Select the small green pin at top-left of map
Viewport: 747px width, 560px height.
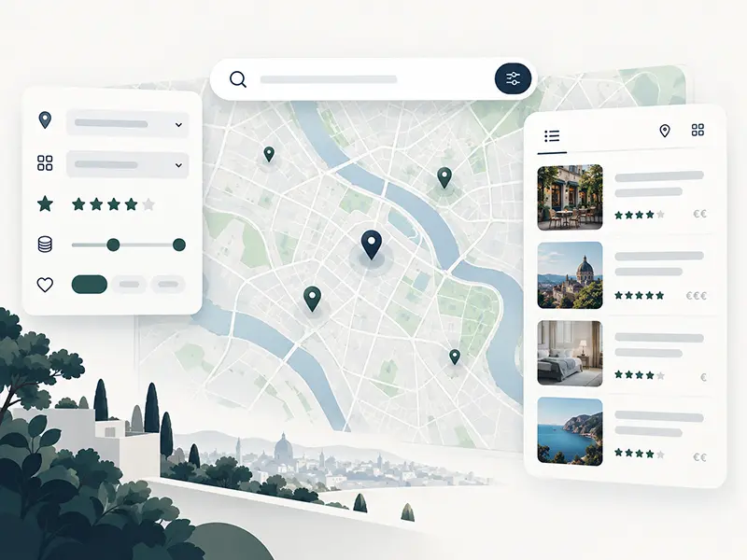pyautogui.click(x=269, y=154)
